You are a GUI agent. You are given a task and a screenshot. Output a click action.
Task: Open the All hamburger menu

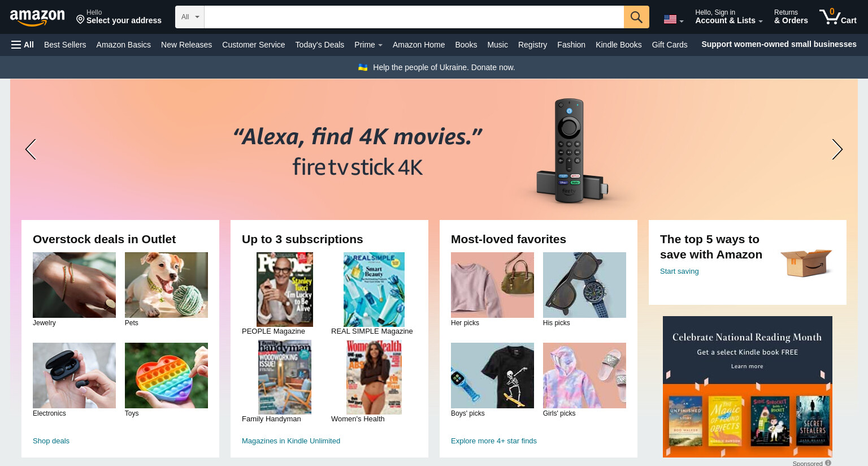(x=23, y=45)
